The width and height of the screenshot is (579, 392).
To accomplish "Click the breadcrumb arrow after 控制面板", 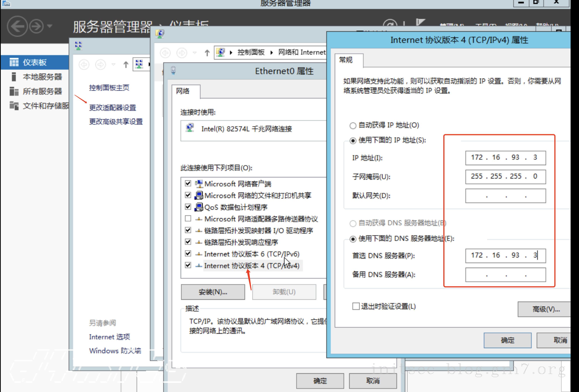I will 271,52.
